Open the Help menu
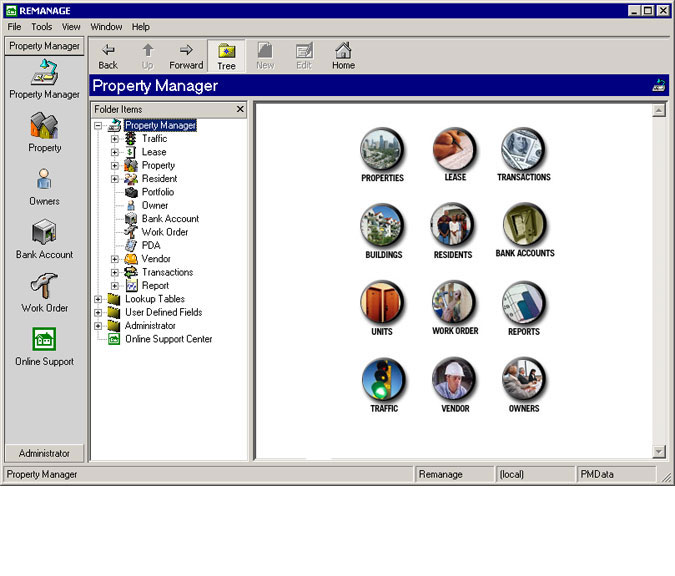The height and width of the screenshot is (576, 675). [141, 27]
